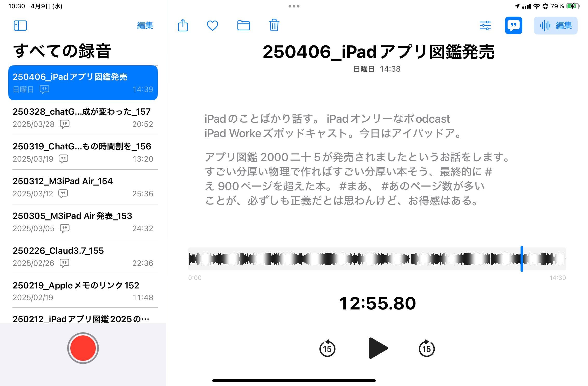Open recording 250305_M3iPad Air 発表_153
Screen dimensions: 588x386
(x=83, y=222)
